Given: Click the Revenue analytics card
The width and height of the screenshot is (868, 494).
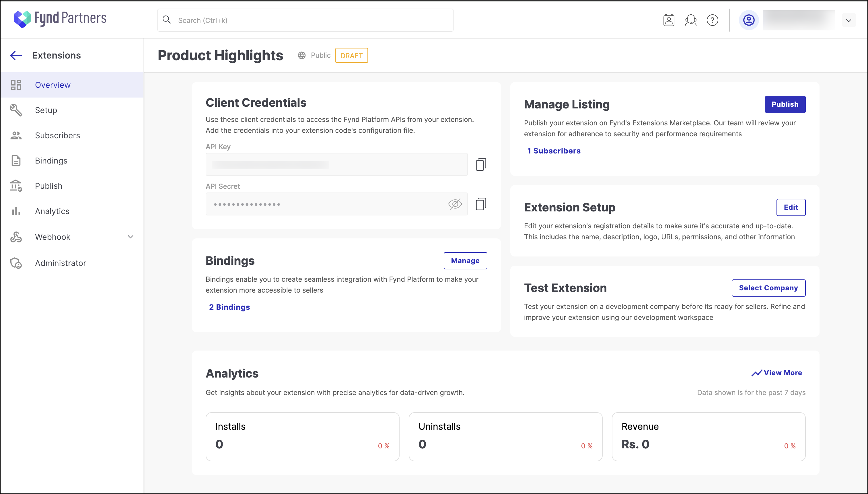Looking at the screenshot, I should pos(708,437).
